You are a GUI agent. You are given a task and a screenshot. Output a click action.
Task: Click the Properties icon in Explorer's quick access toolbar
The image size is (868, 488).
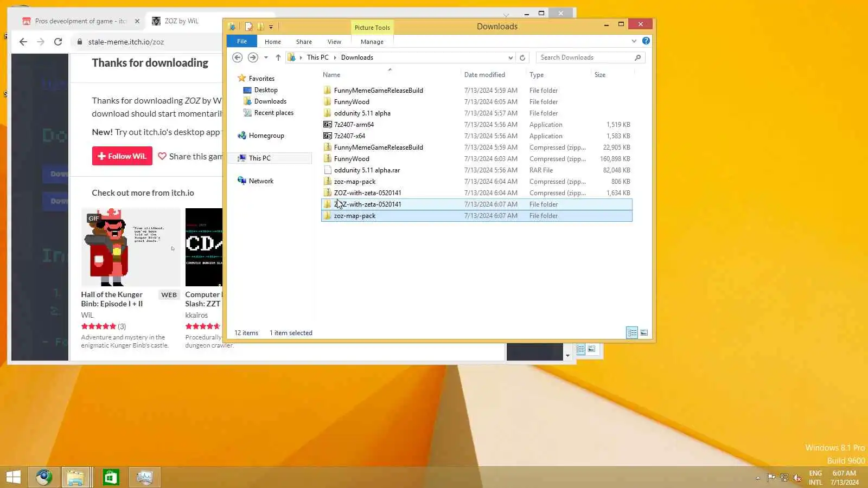coord(248,27)
